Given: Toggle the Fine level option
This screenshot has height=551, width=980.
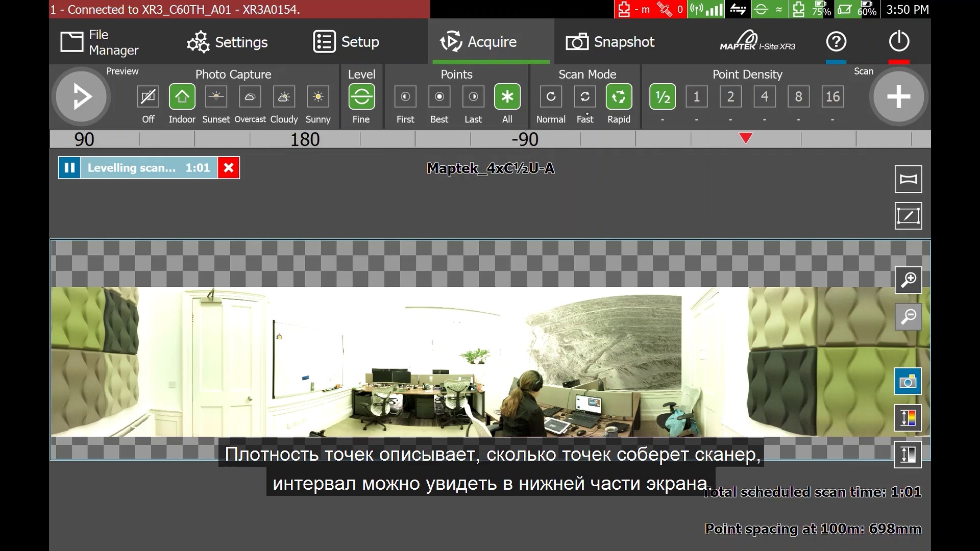Looking at the screenshot, I should pos(361,97).
